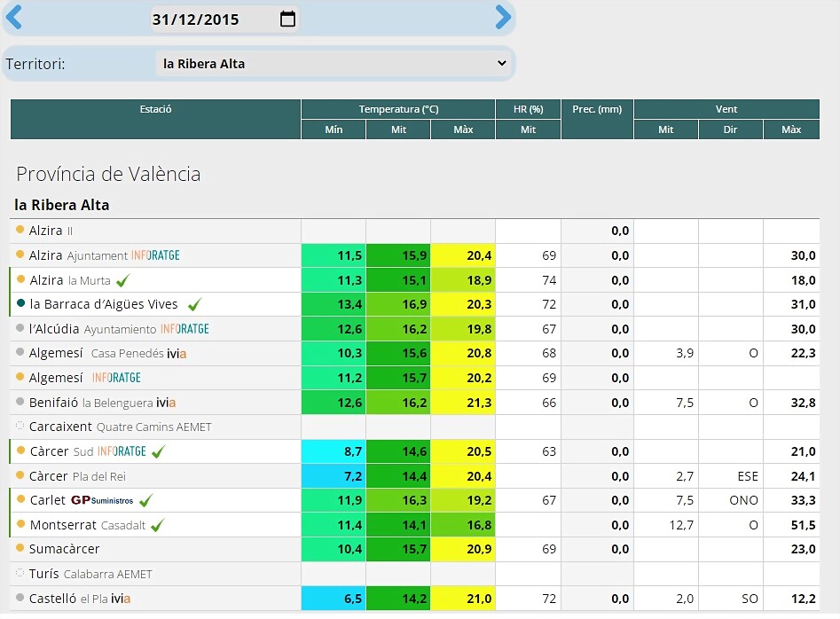Open Algemesí Casa Penedés station

(x=97, y=354)
